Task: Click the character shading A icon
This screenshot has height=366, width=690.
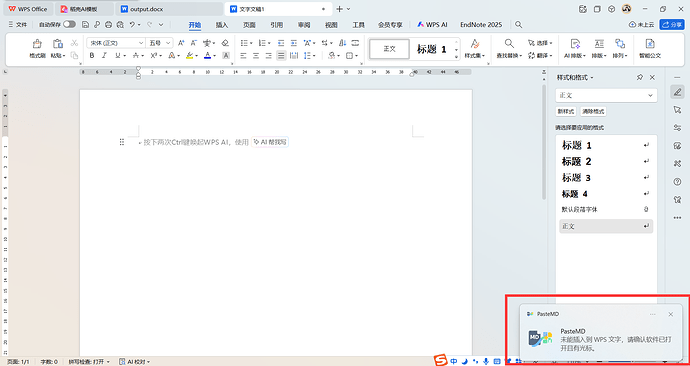Action: coord(226,55)
